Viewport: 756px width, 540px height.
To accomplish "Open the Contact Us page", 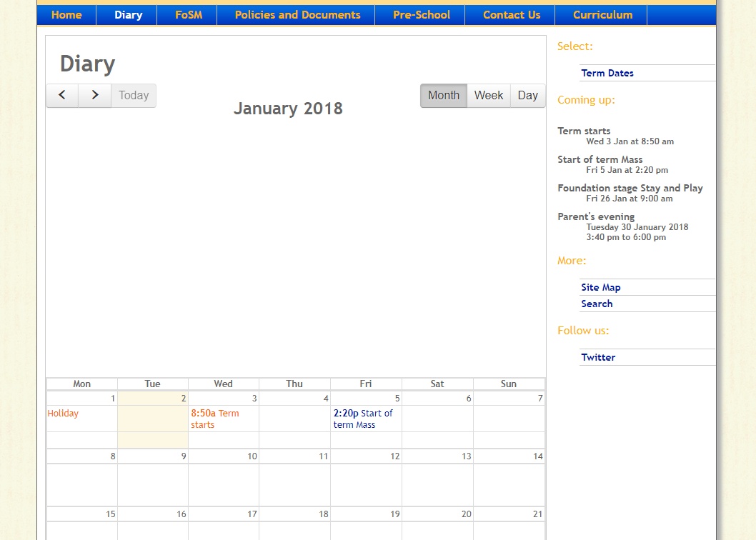I will click(x=512, y=15).
